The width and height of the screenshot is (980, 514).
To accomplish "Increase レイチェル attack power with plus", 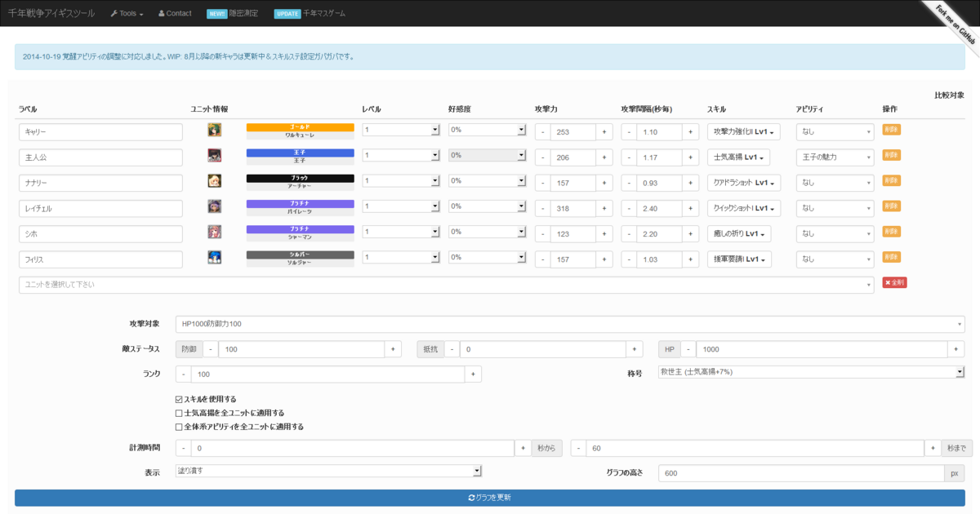I will tap(604, 208).
